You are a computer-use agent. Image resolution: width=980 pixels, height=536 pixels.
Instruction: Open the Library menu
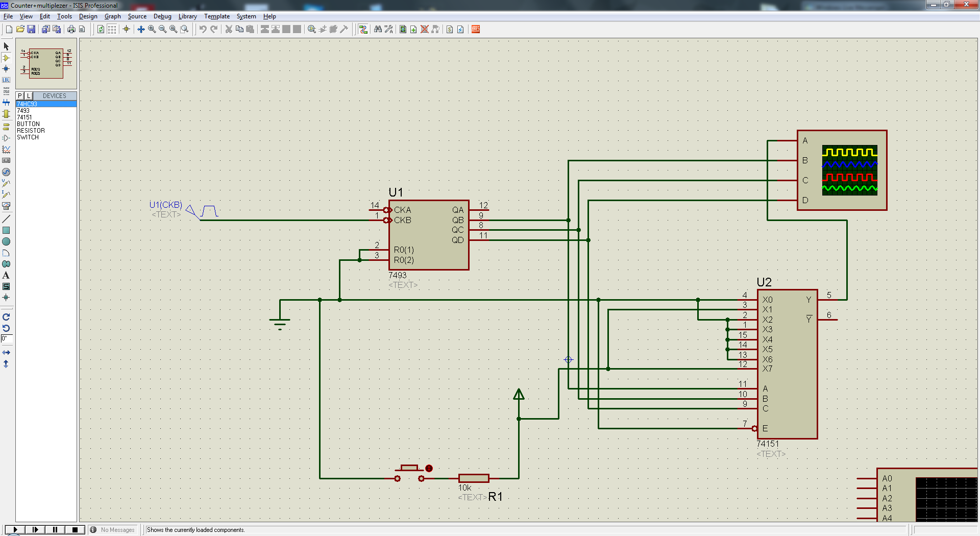pyautogui.click(x=187, y=16)
